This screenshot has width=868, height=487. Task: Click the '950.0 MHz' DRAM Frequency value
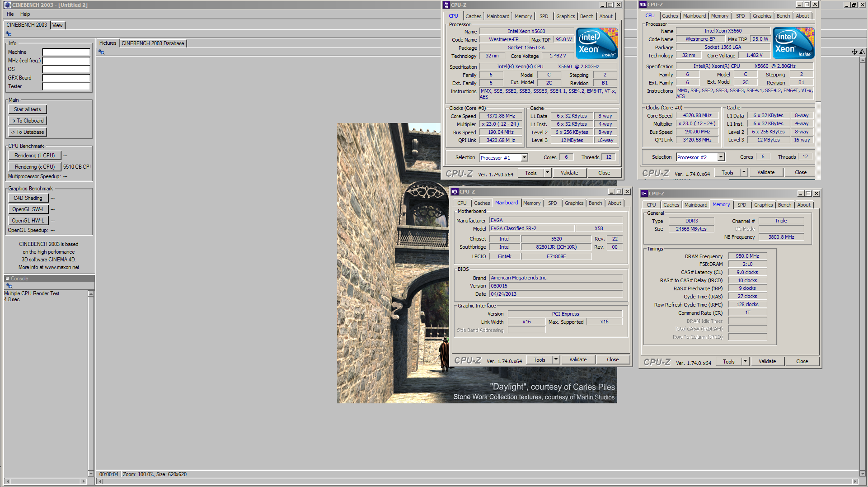pyautogui.click(x=747, y=256)
